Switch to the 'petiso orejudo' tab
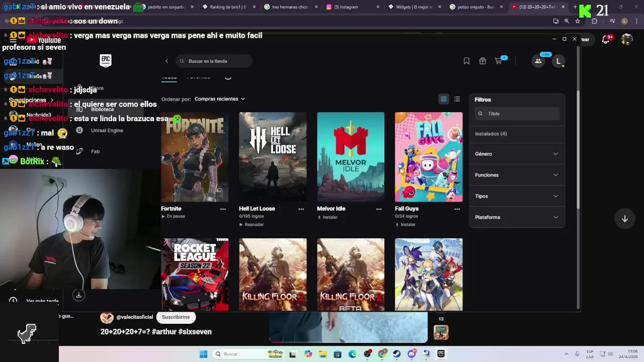Screen dimensions: 644x362 point(476,7)
